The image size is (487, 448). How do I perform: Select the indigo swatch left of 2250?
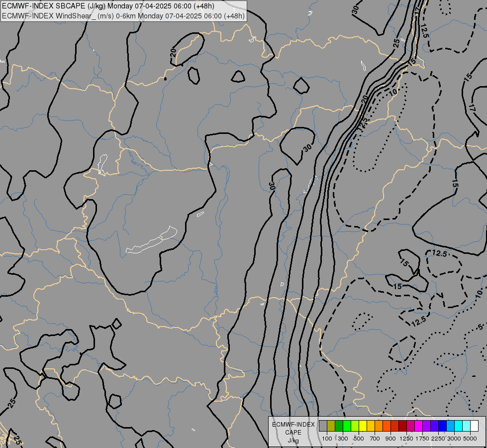pos(434,426)
